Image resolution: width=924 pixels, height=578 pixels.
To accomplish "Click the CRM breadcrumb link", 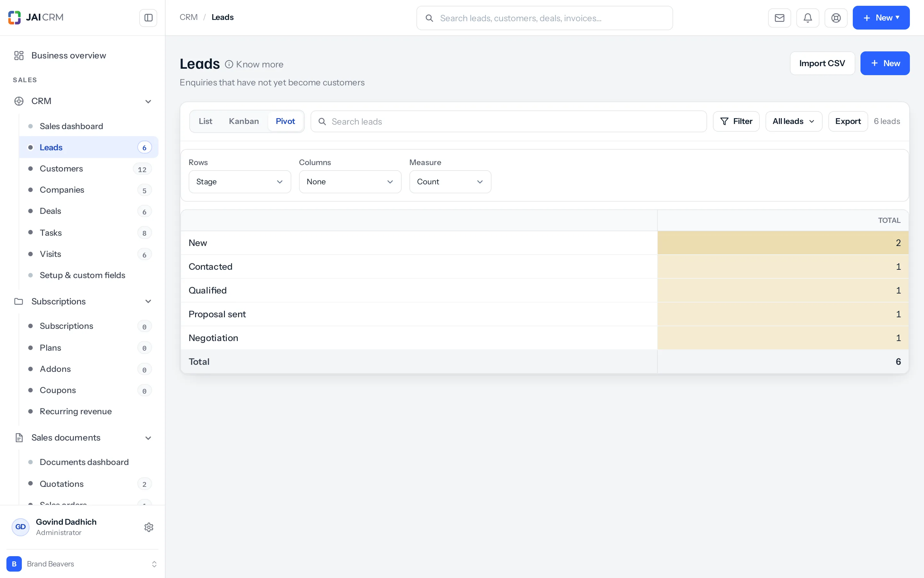I will click(189, 17).
